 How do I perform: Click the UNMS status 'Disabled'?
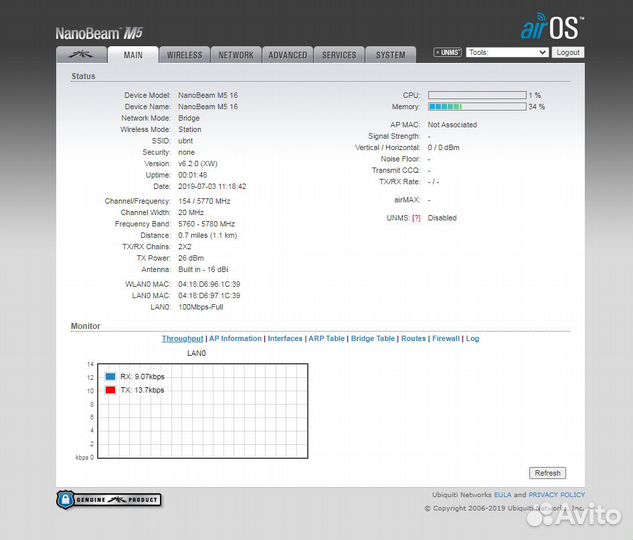[x=442, y=218]
